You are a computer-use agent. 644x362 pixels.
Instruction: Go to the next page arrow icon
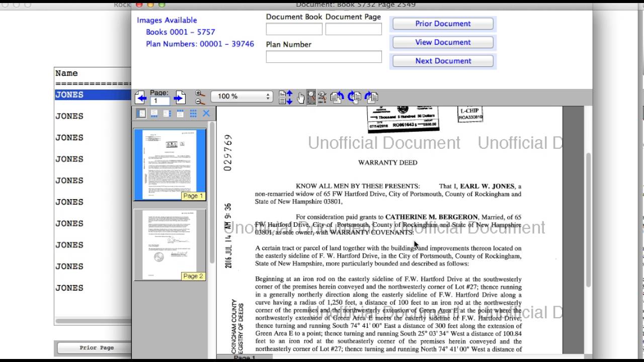180,98
